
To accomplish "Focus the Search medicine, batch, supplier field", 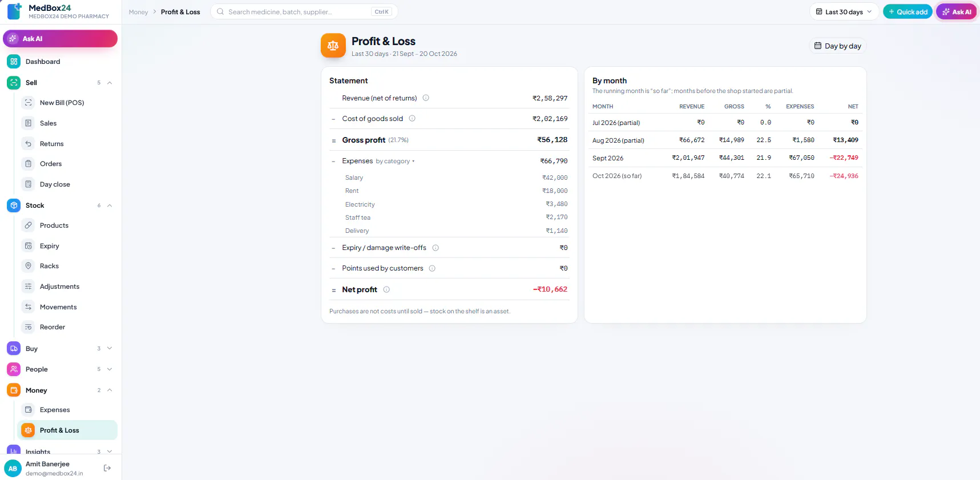I will [304, 12].
